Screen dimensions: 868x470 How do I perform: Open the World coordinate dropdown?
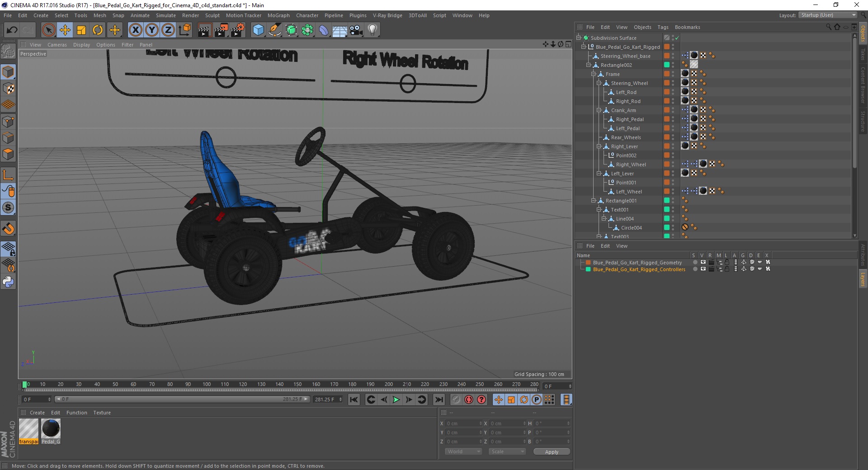(463, 451)
